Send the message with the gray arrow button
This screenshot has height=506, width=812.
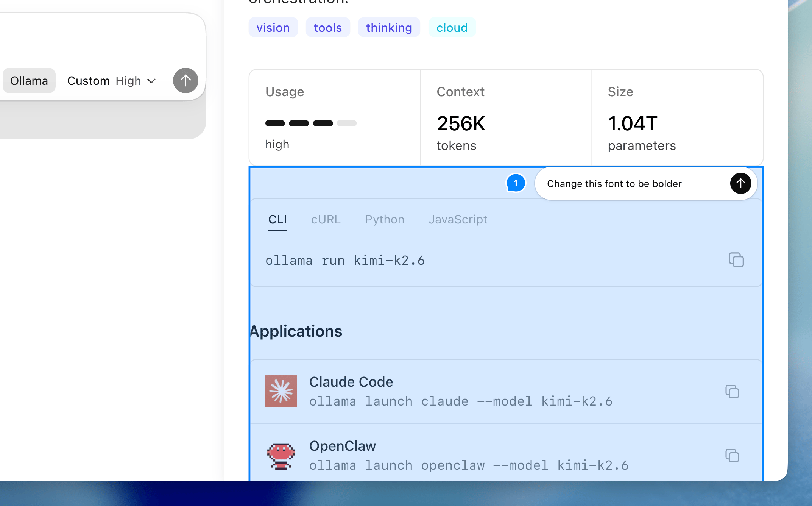coord(185,81)
